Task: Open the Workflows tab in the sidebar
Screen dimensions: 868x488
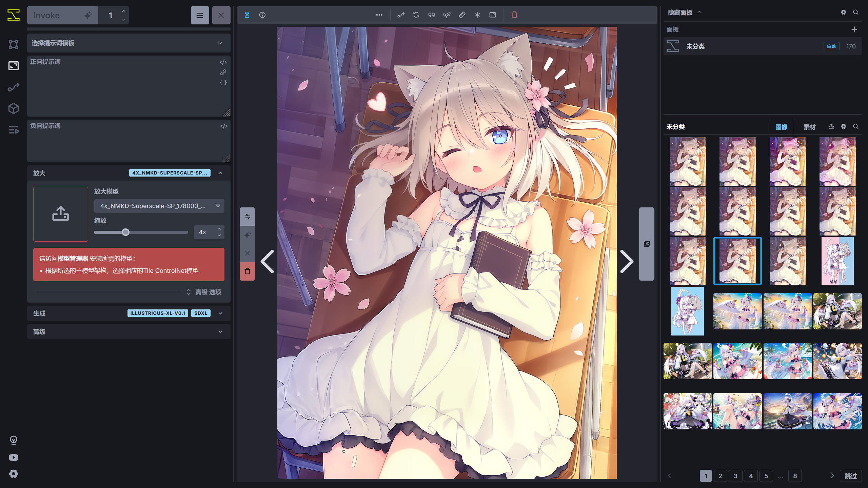Action: tap(14, 87)
